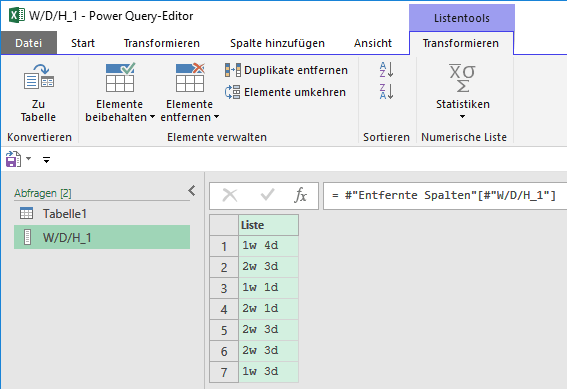Select the list cell in row 2
The height and width of the screenshot is (389, 567).
(x=268, y=267)
